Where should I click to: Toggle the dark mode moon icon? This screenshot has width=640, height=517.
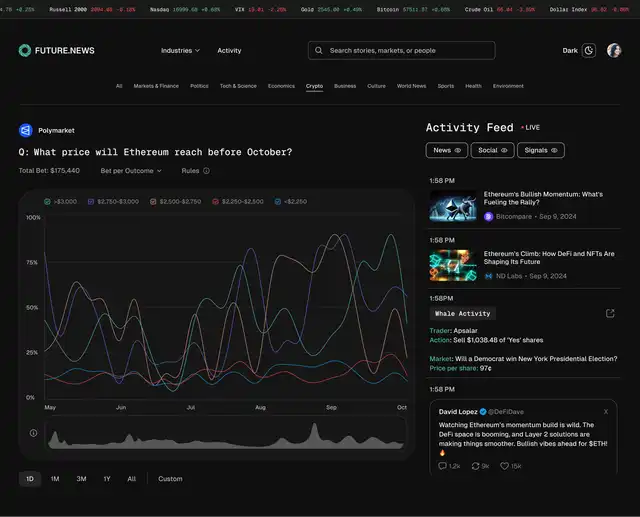589,51
